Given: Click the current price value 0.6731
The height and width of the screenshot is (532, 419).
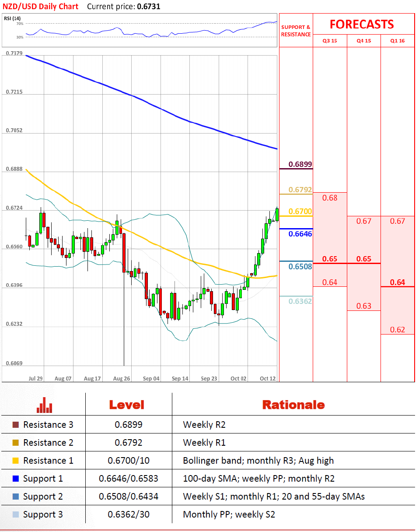Looking at the screenshot, I should (149, 7).
